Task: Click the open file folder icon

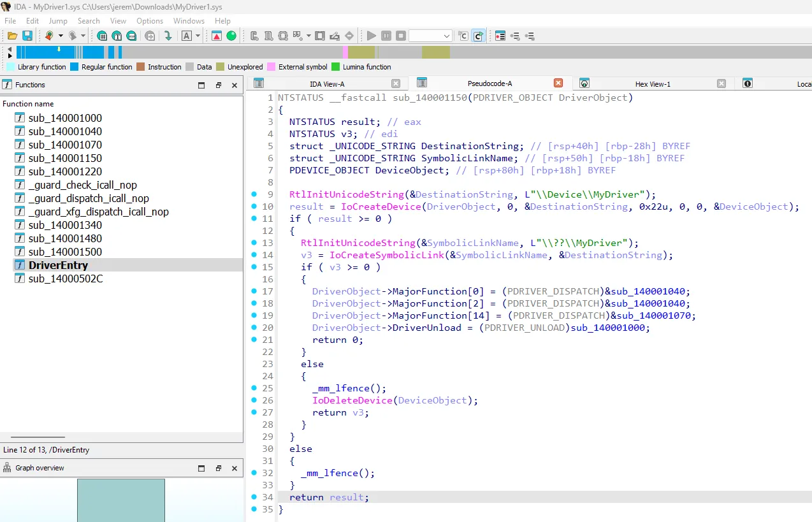Action: pos(12,36)
